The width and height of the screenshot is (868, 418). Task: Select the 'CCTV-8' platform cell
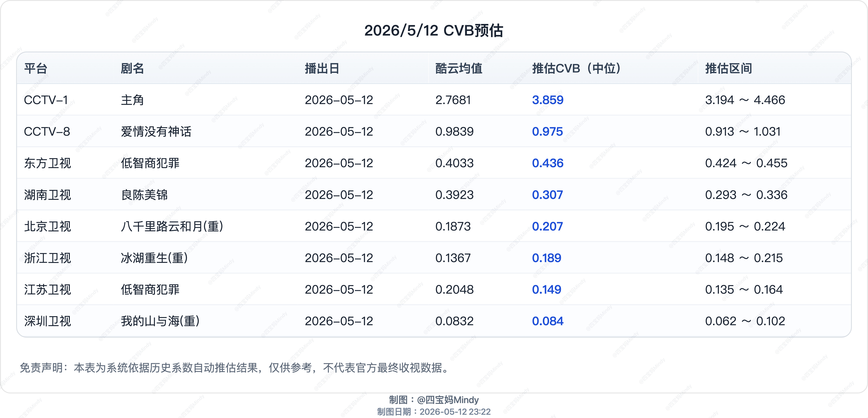click(47, 132)
